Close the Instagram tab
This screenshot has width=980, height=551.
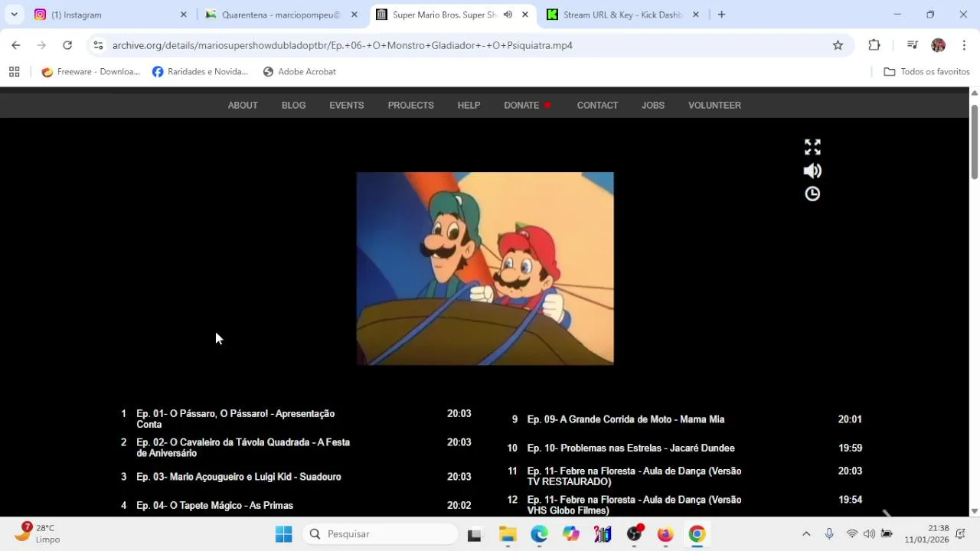(x=183, y=15)
